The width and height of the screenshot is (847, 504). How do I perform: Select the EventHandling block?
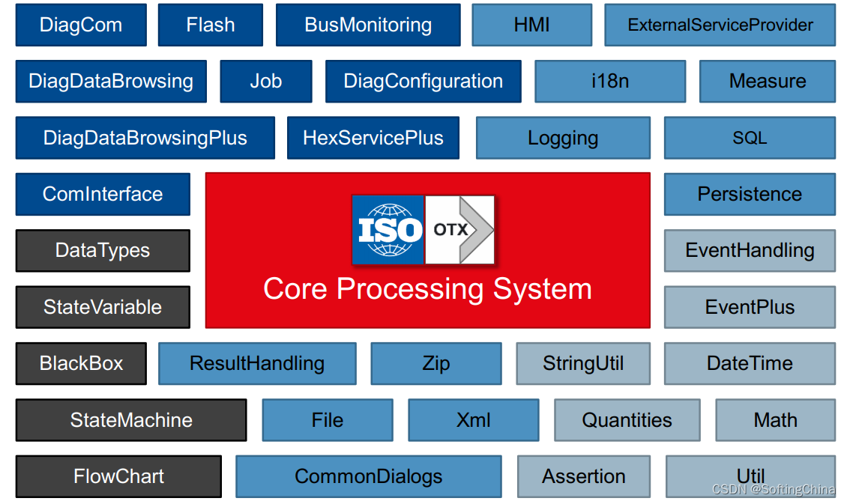[x=750, y=250]
